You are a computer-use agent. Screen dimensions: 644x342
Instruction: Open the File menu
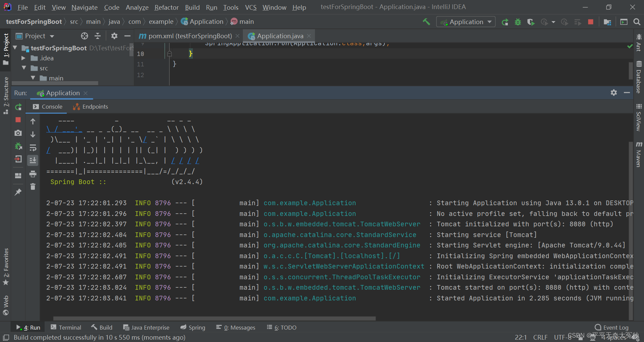[22, 7]
